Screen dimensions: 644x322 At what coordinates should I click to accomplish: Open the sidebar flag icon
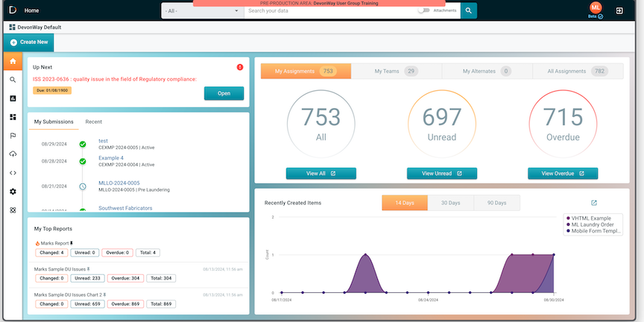13,136
